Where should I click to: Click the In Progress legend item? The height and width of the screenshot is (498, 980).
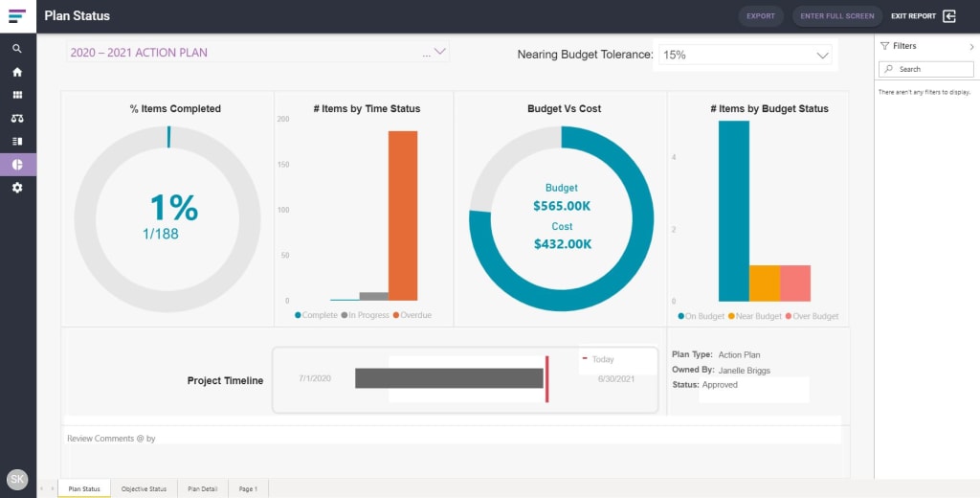365,315
